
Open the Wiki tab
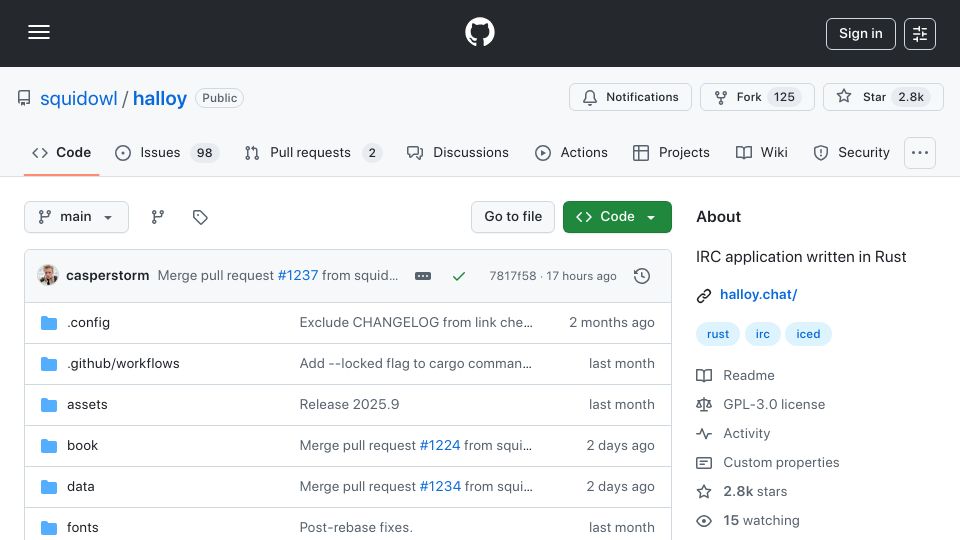[762, 152]
